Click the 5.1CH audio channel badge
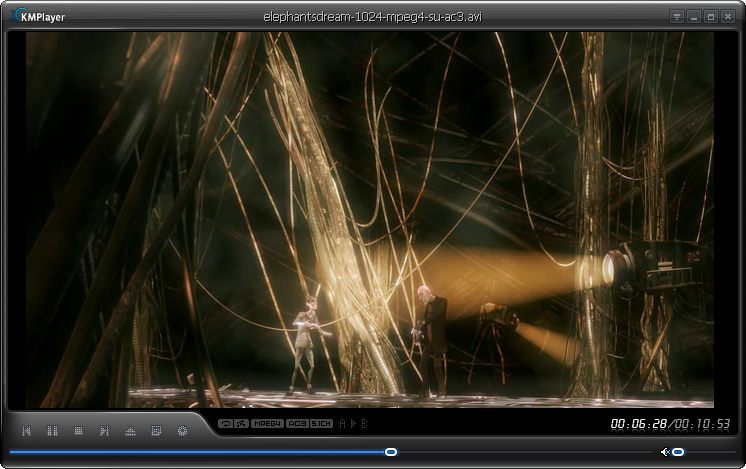 tap(321, 424)
